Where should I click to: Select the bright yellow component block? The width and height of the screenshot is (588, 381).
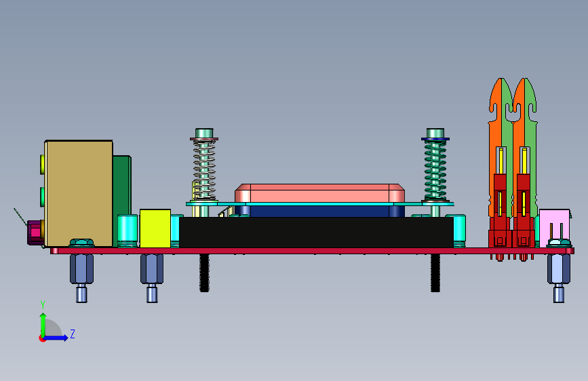tap(155, 228)
